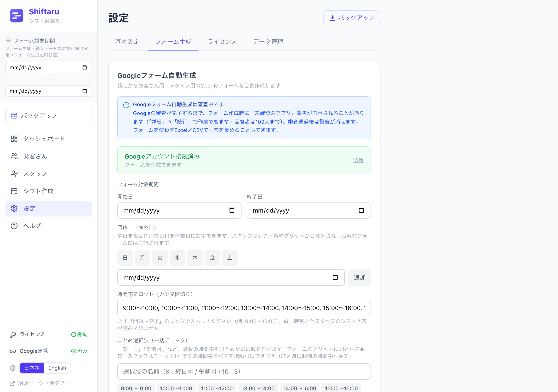Toggle 木 (Thursday) as closed day

point(195,258)
